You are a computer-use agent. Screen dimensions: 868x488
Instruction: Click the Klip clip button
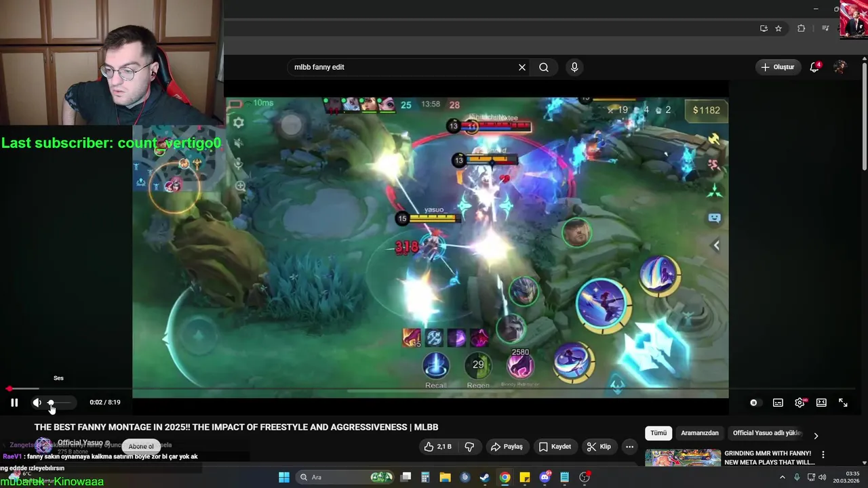click(x=599, y=447)
